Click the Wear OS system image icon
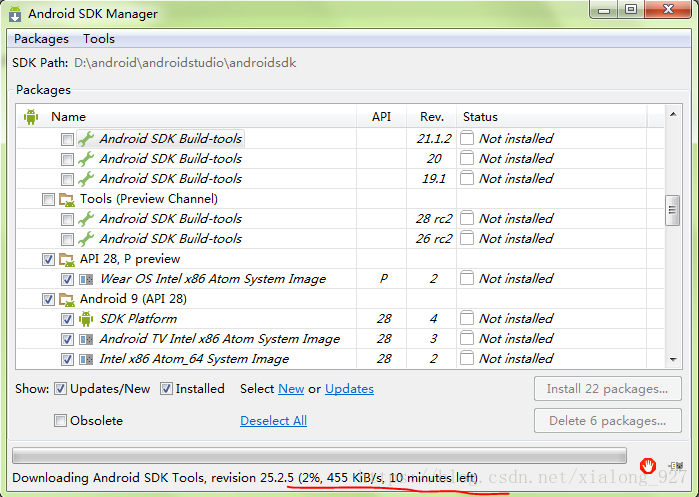This screenshot has width=699, height=497. point(86,279)
